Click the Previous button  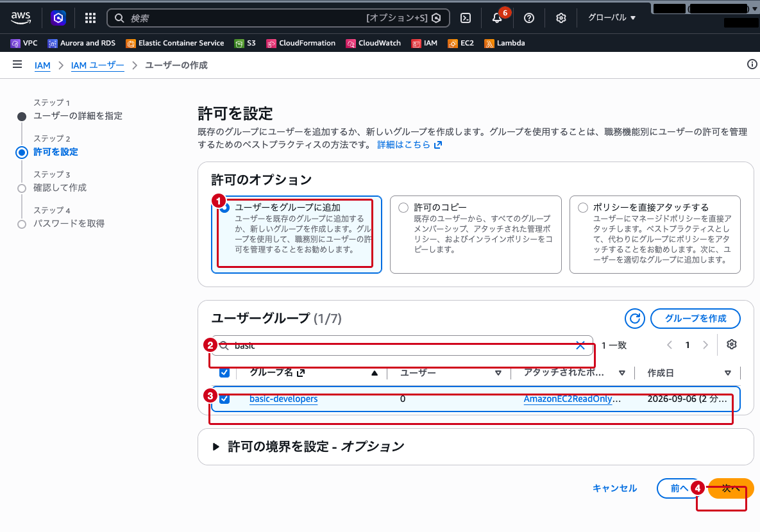(x=679, y=488)
